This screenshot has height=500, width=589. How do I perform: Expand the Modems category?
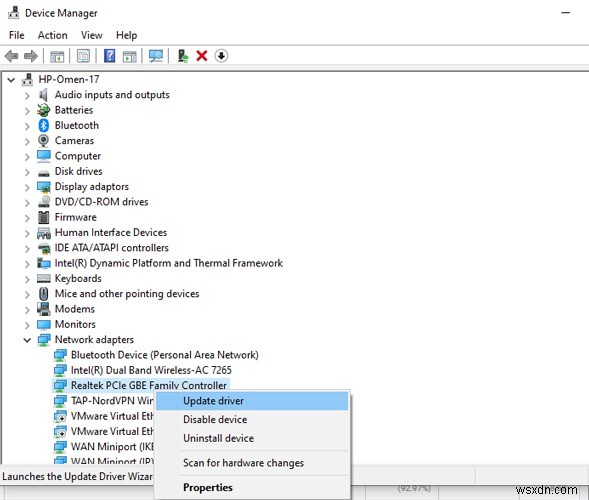coord(27,310)
